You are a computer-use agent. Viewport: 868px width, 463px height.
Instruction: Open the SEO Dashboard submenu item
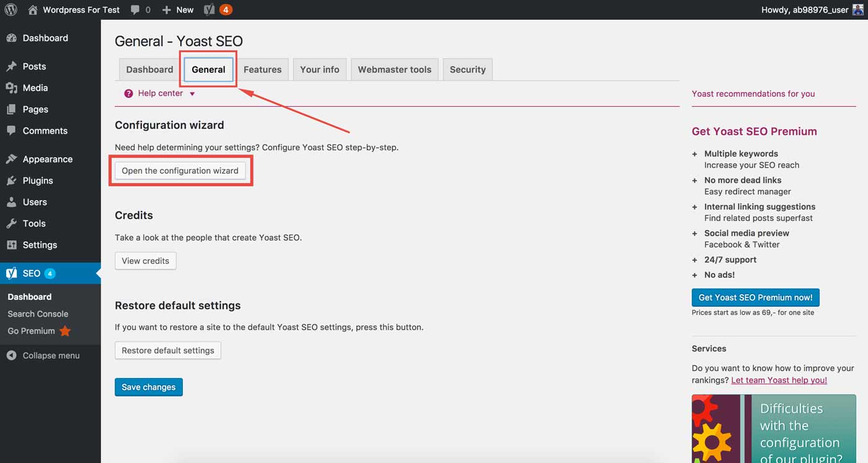(x=30, y=297)
